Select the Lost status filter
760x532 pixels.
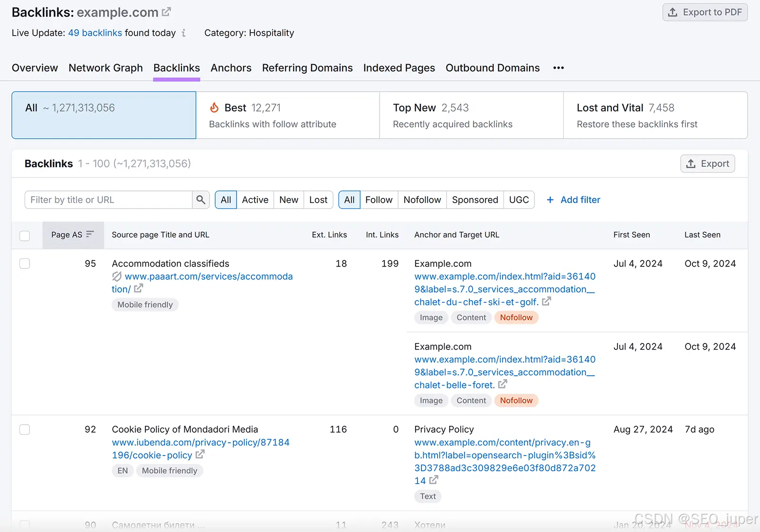tap(318, 200)
